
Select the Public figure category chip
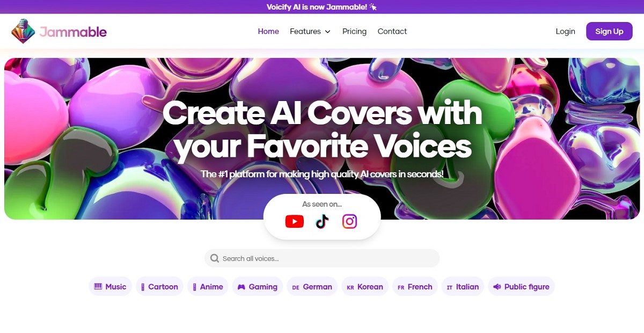coord(521,287)
